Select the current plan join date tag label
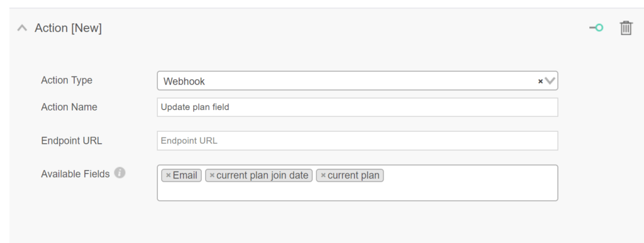This screenshot has width=644, height=243. point(262,176)
